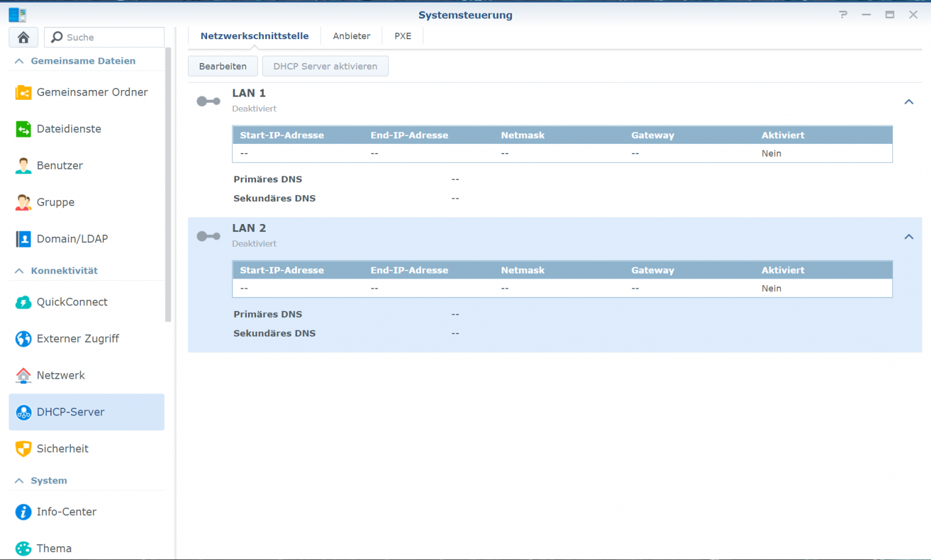931x560 pixels.
Task: Open Externer Zugriff globe icon
Action: pos(23,339)
